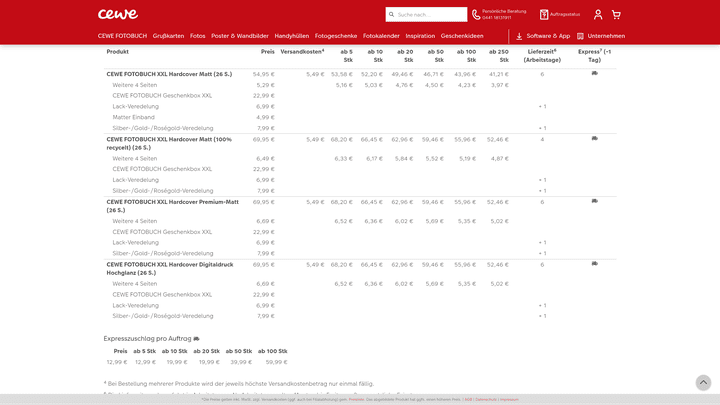720x405 pixels.
Task: Select the Handyhüllen menu item
Action: pyautogui.click(x=292, y=36)
